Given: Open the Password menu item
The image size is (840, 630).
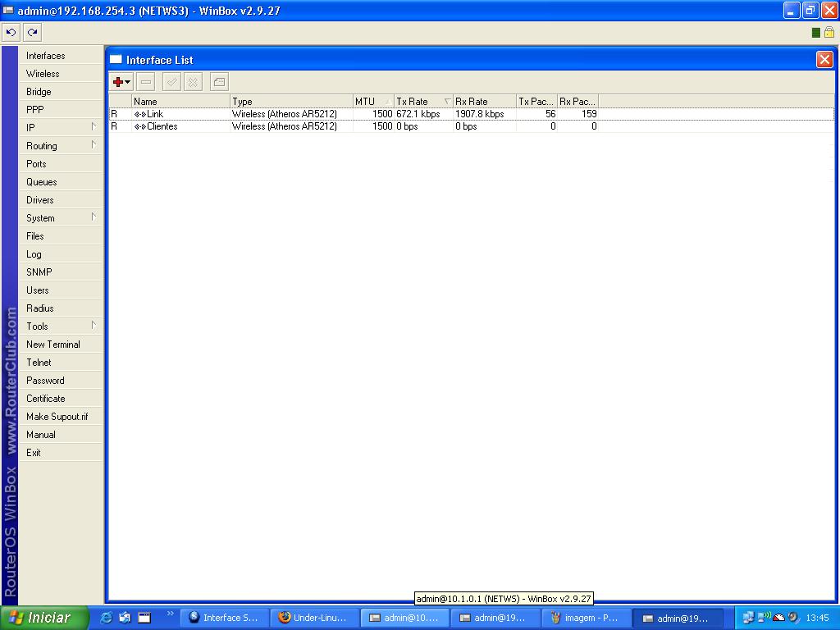Looking at the screenshot, I should pyautogui.click(x=61, y=381).
